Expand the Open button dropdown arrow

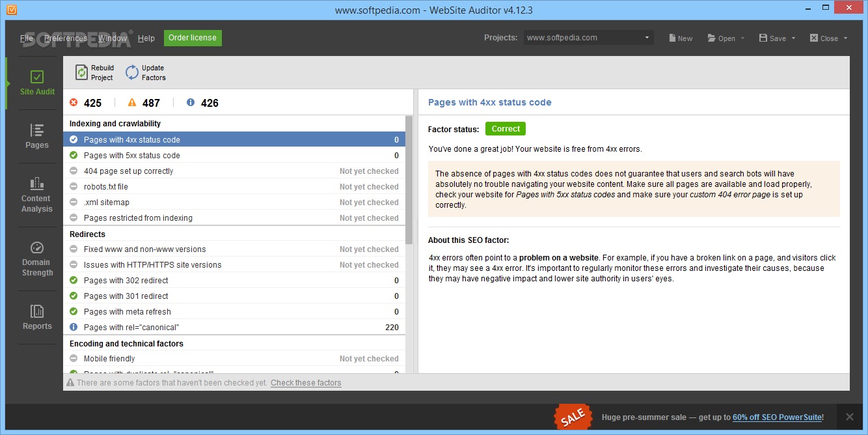[742, 38]
